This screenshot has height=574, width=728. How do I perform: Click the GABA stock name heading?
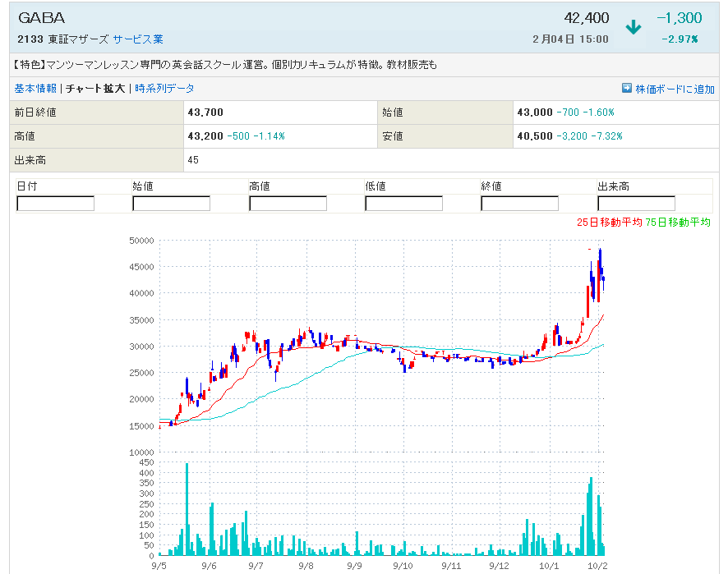tap(41, 18)
